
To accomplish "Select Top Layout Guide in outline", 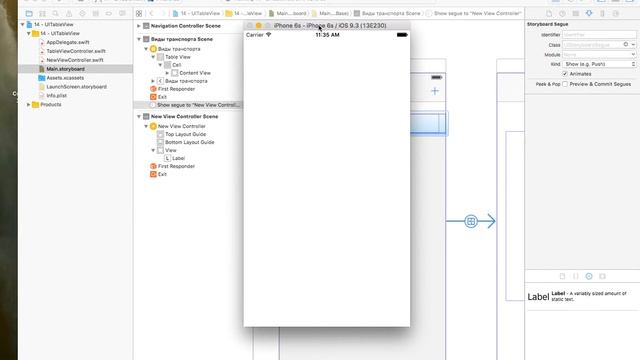I will pos(185,134).
